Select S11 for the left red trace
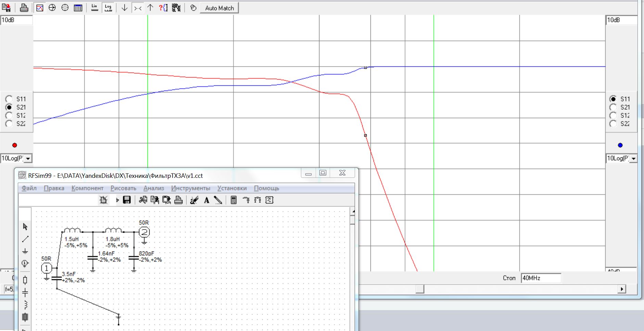644x331 pixels. point(9,99)
